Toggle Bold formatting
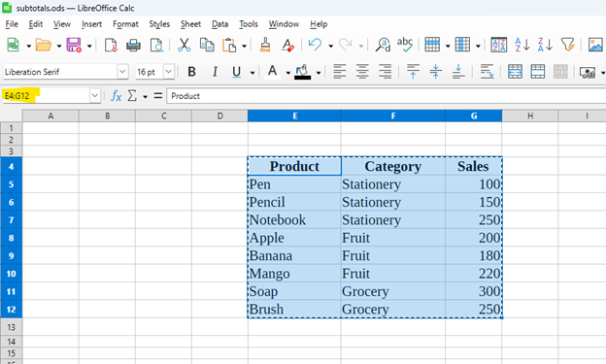The image size is (606, 364). (x=191, y=72)
